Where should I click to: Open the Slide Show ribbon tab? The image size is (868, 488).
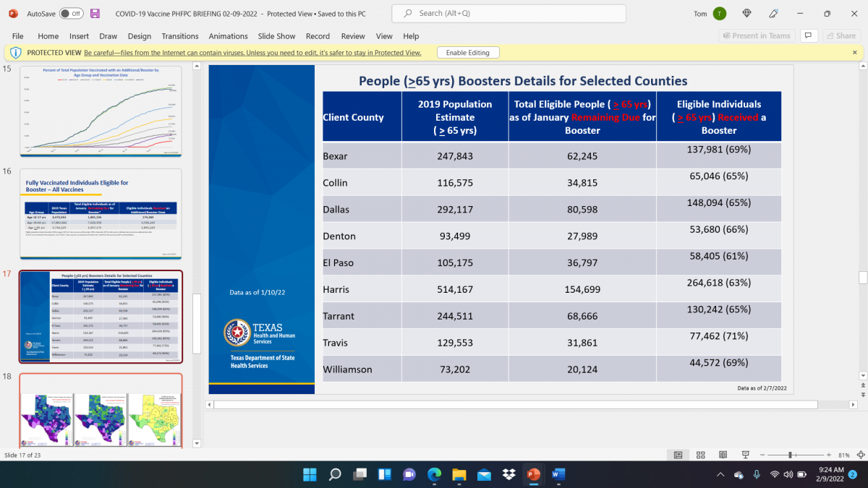tap(276, 36)
